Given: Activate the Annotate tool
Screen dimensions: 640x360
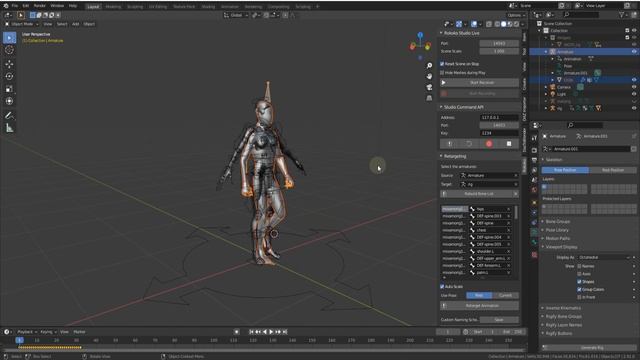Looking at the screenshot, I should tap(9, 116).
